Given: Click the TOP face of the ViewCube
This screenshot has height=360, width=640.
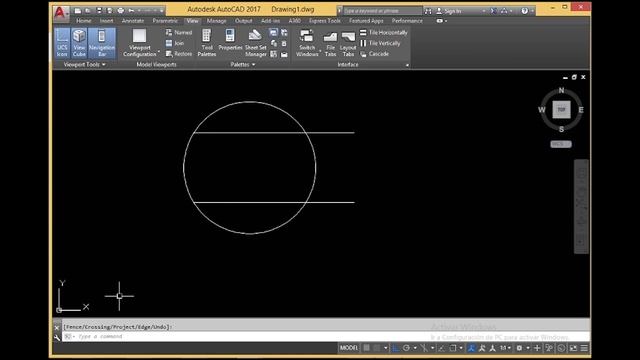Looking at the screenshot, I should tap(561, 110).
